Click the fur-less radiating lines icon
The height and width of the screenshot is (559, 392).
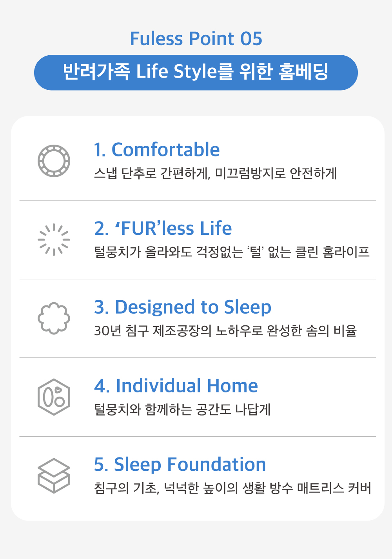[54, 240]
